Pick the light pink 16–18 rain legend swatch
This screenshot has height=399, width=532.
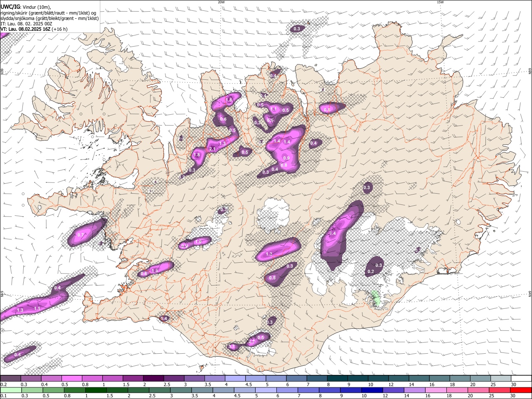click(x=436, y=390)
